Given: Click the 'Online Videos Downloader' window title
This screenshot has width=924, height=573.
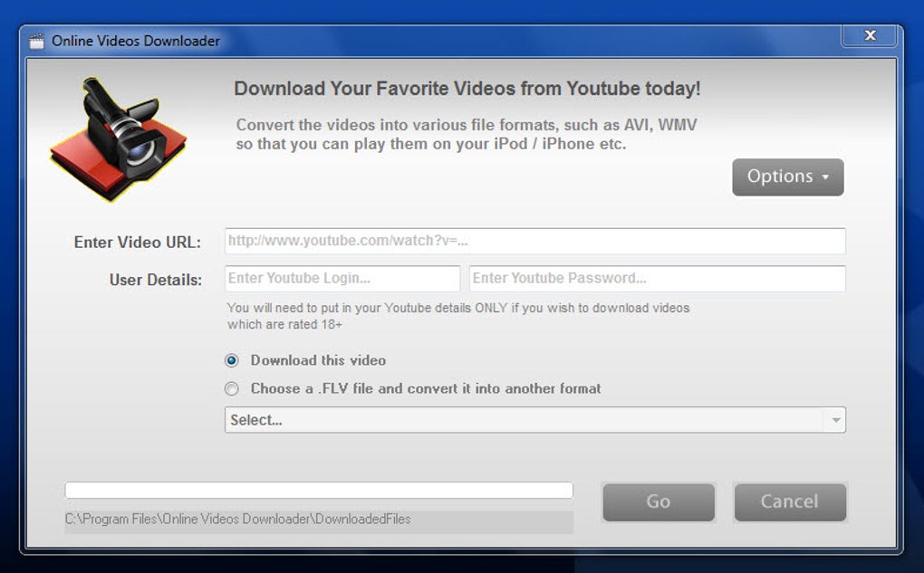Looking at the screenshot, I should pos(136,41).
